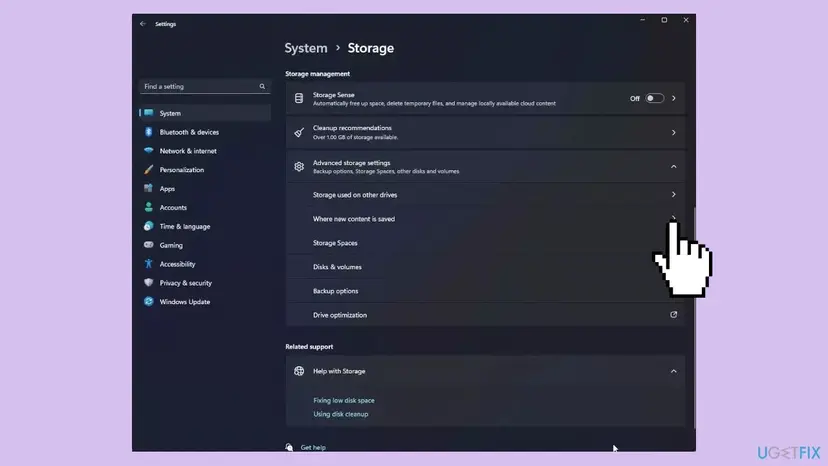Click the Accounts person icon
828x466 pixels.
(148, 207)
